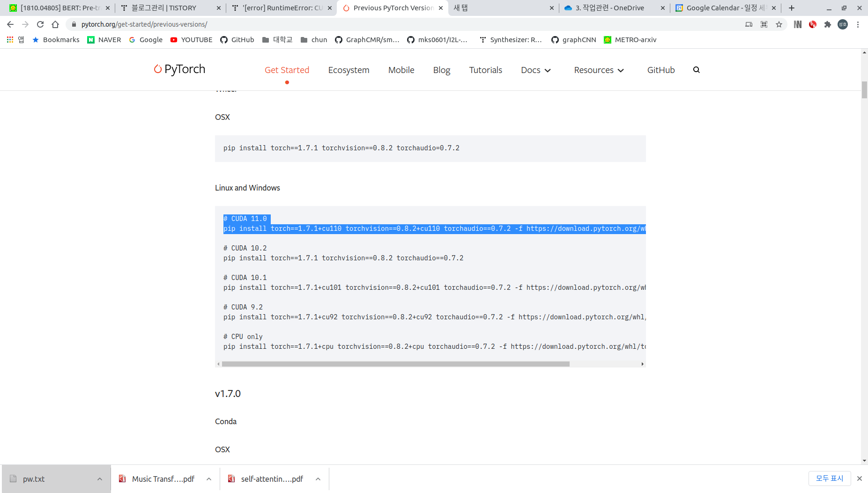The height and width of the screenshot is (493, 868).
Task: Click the site lock icon in address bar
Action: coord(74,24)
